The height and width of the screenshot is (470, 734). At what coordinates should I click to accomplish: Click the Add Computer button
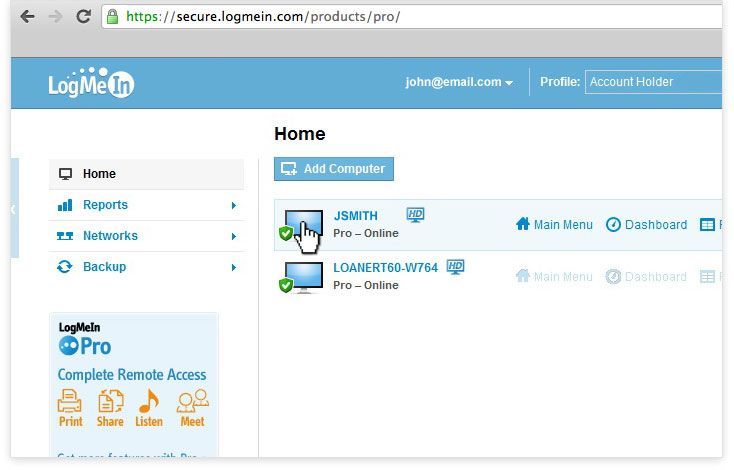(x=334, y=169)
